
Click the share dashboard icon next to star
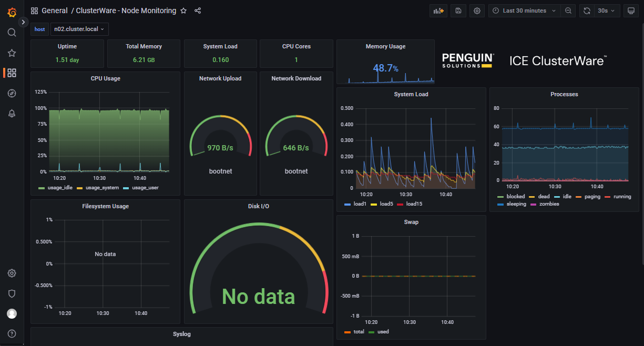[x=197, y=11]
